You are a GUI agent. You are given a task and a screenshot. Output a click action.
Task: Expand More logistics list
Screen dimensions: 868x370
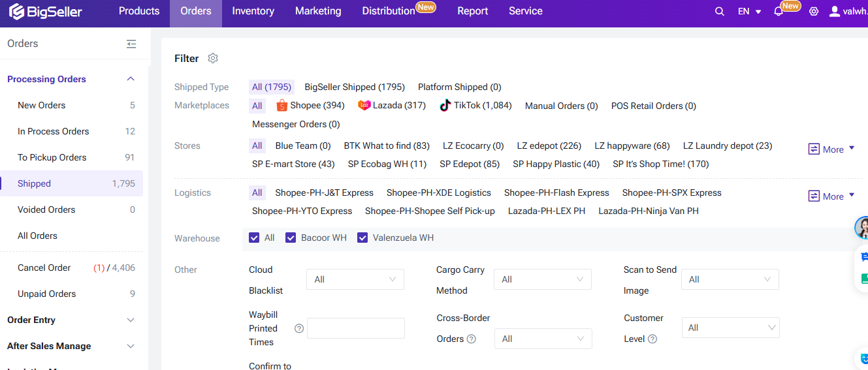click(x=831, y=196)
